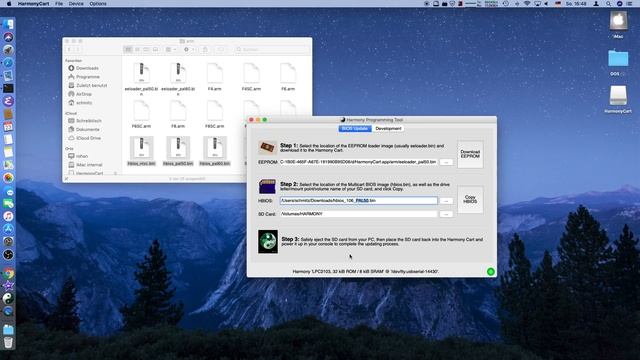Open the Apple menu
Viewport: 640px width, 360px height.
9,4
